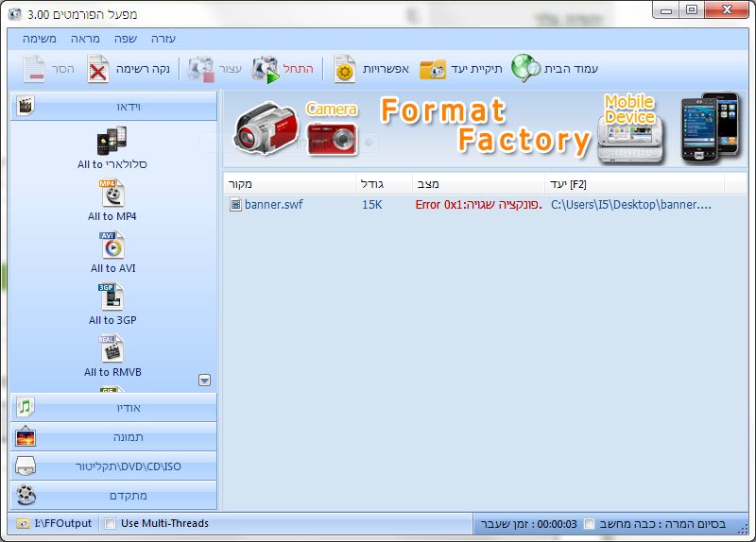Sort by the מצב (Status) column header

point(479,184)
